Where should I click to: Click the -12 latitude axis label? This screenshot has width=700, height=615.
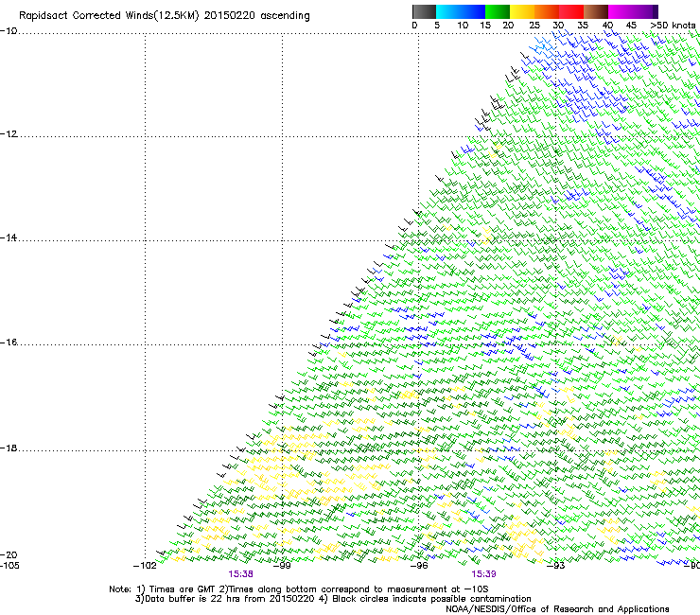[9, 134]
